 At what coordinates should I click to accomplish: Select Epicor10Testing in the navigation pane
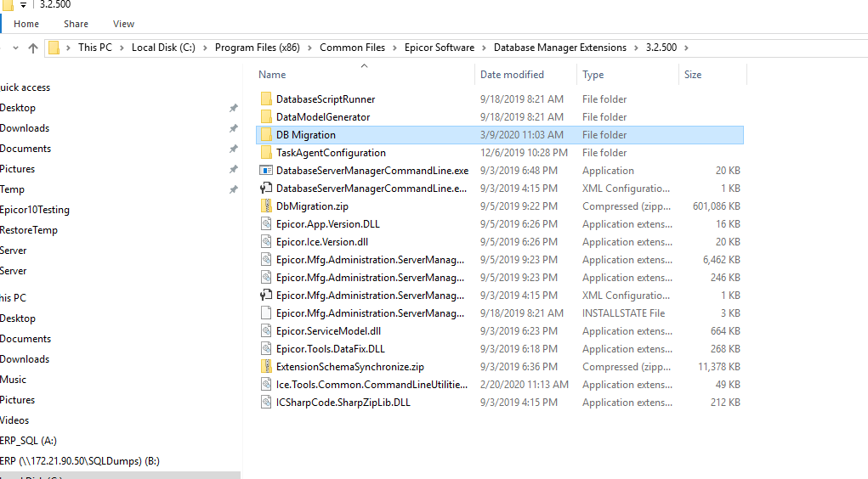[x=35, y=210]
